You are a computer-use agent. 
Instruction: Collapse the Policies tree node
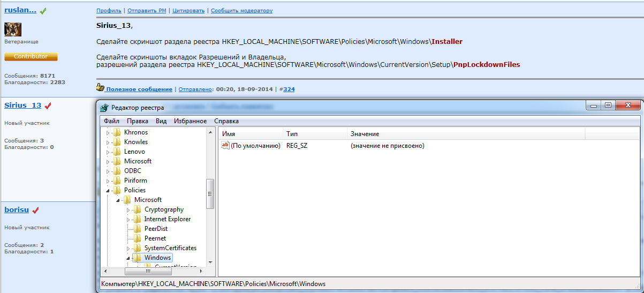[108, 191]
